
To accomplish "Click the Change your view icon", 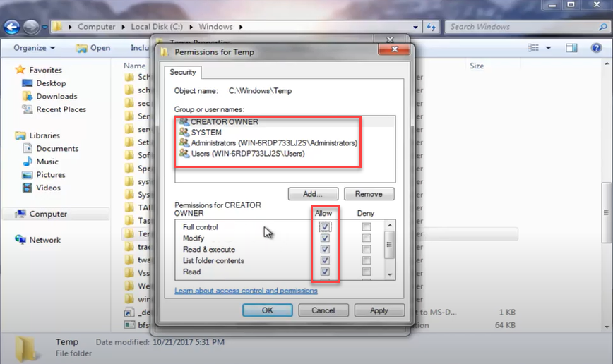I will (x=533, y=48).
